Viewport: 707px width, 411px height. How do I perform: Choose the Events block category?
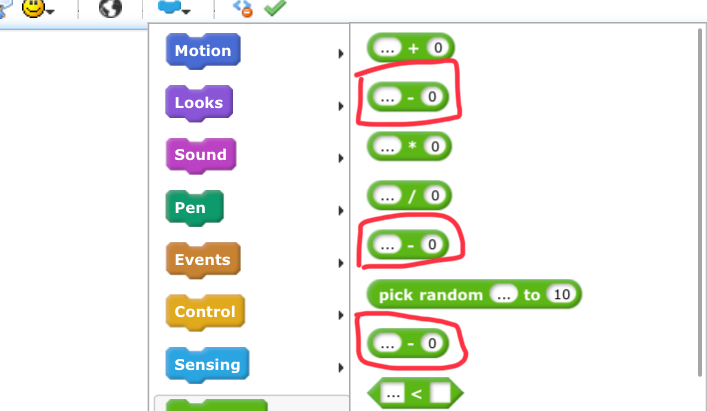click(x=203, y=260)
